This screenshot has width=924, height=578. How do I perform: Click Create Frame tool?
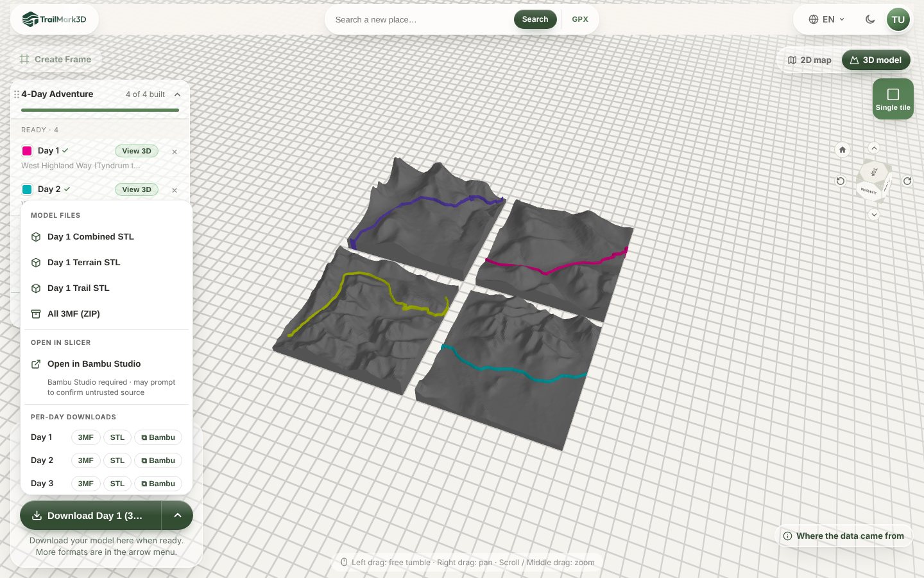point(56,59)
